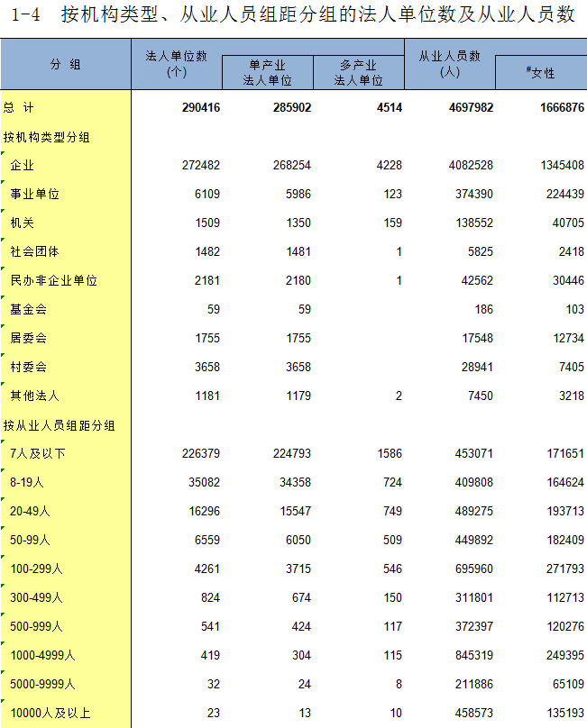Image resolution: width=587 pixels, height=728 pixels.
Task: Click cell value 211886
Action: click(473, 684)
